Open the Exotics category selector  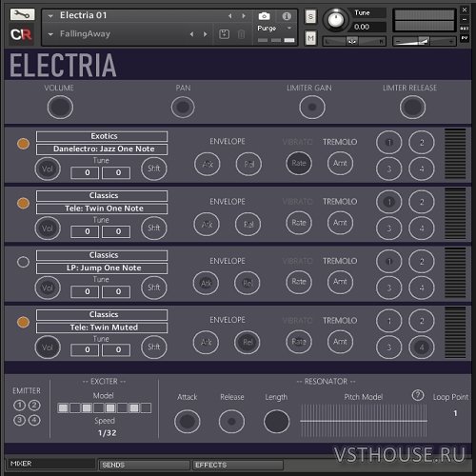click(102, 136)
